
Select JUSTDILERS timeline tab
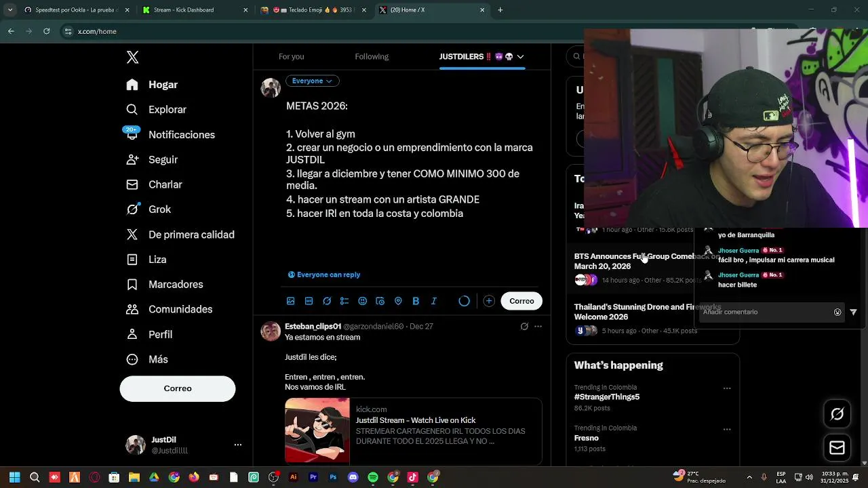click(x=475, y=57)
